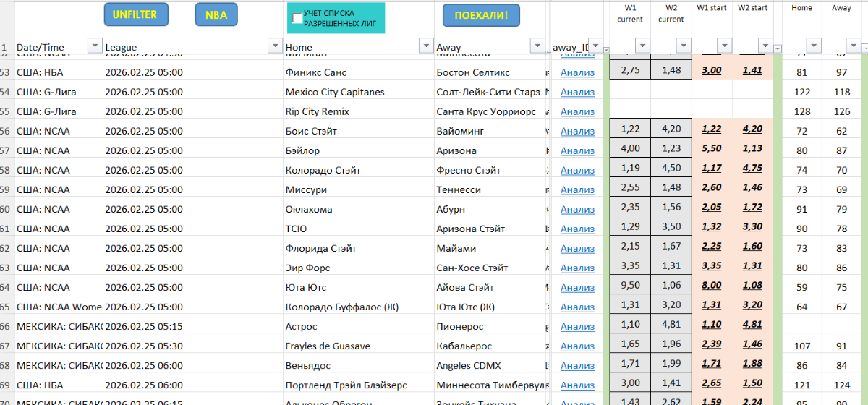Select W1 start cell showing 5,50
Image resolution: width=868 pixels, height=405 pixels.
point(712,150)
